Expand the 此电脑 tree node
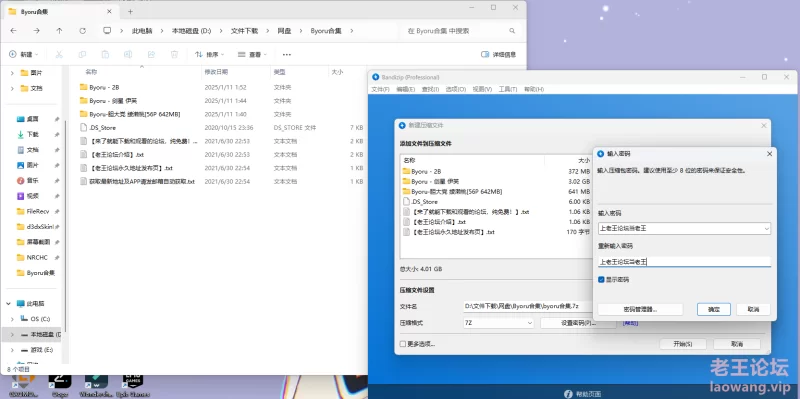 point(9,304)
